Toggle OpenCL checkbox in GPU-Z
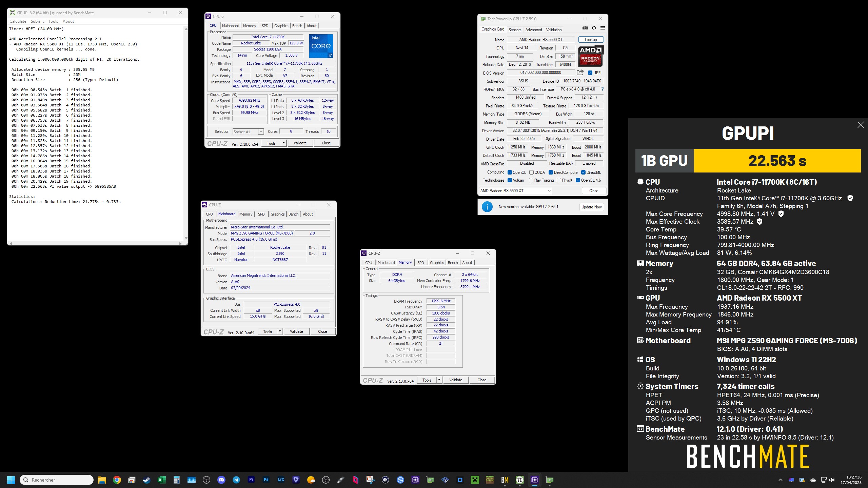Screen dimensions: 868x488 coord(510,172)
